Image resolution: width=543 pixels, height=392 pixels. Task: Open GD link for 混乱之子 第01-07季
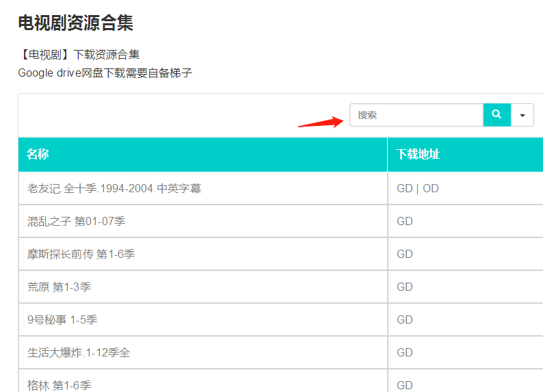coord(404,221)
